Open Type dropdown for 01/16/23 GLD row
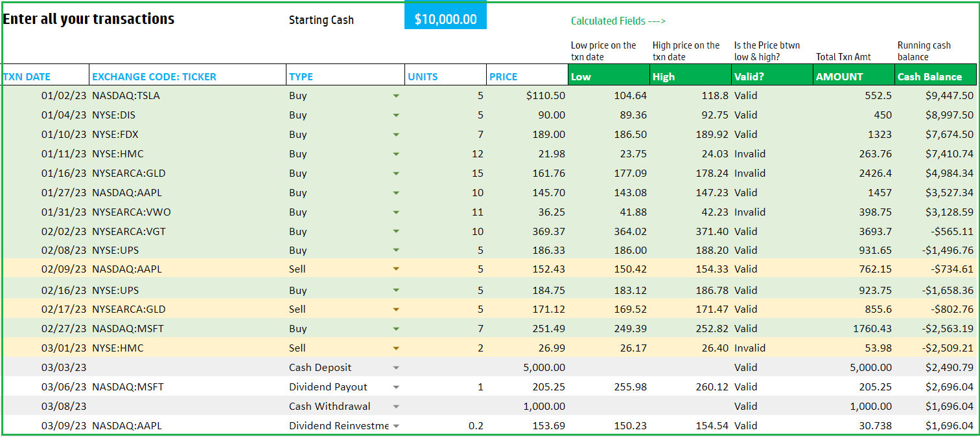980x437 pixels. (x=396, y=174)
